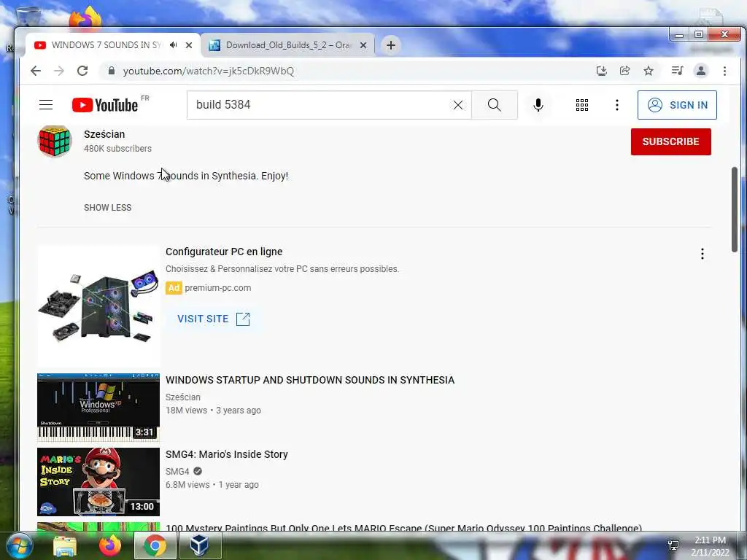Screen dimensions: 747x560
Task: Open the YouTube apps grid icon
Action: pyautogui.click(x=581, y=105)
